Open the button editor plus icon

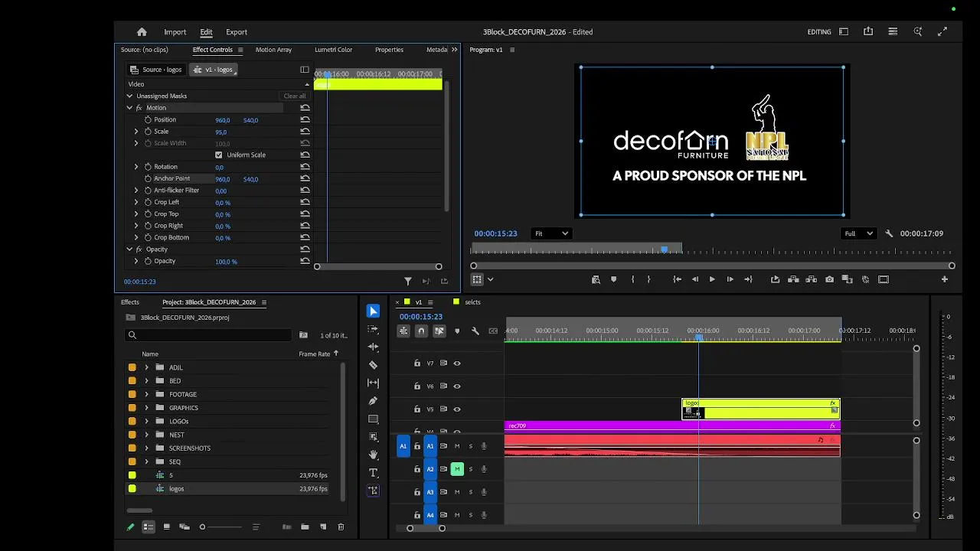coord(944,279)
